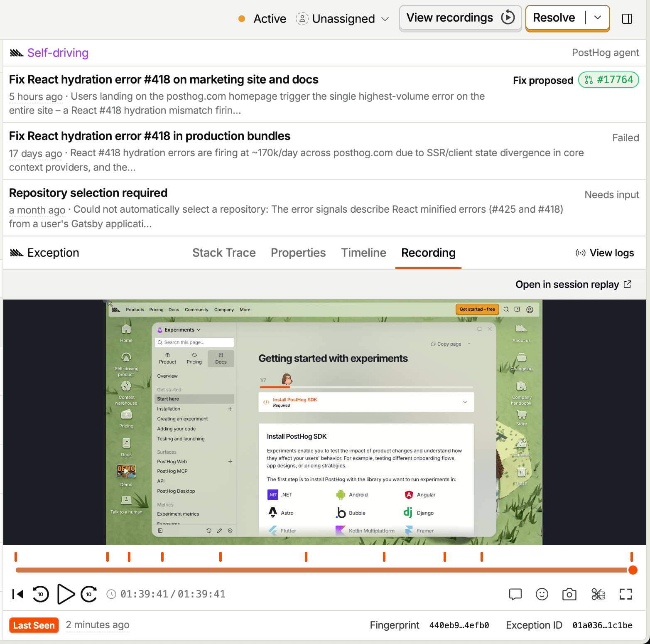Click the emoji reaction icon
This screenshot has height=644, width=650.
[542, 594]
